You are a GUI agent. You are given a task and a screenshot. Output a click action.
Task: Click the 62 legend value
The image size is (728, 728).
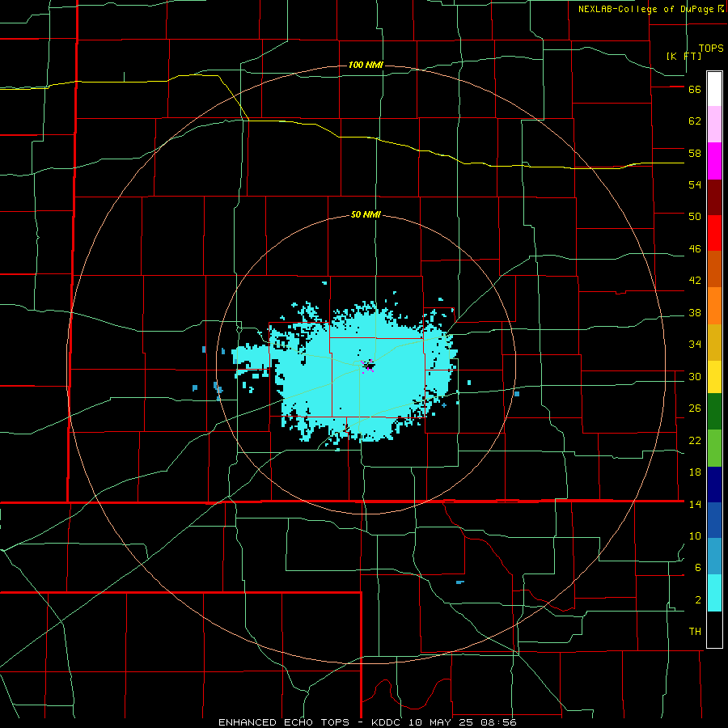click(695, 121)
